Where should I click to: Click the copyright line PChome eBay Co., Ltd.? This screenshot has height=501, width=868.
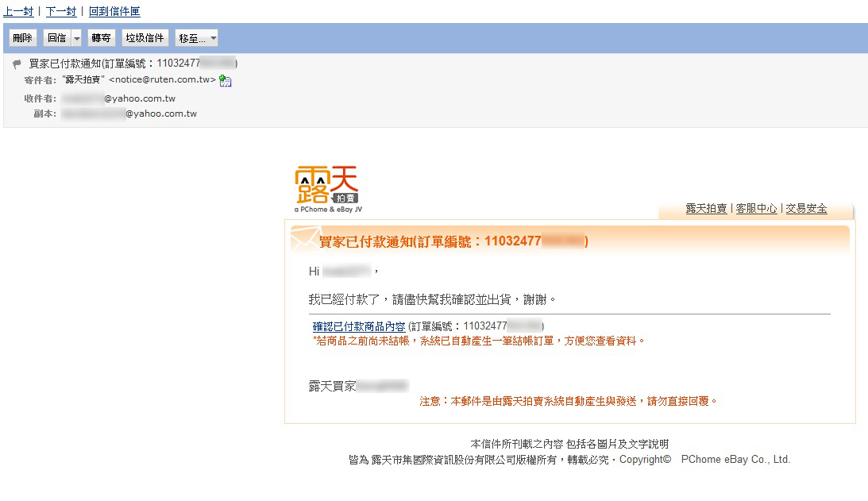point(569,460)
